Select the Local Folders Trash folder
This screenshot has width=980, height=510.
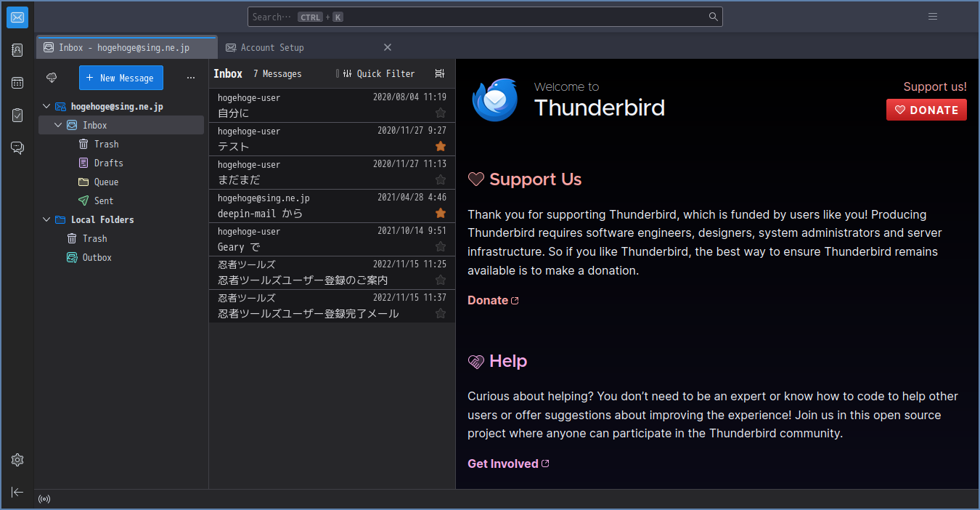[x=121, y=238]
